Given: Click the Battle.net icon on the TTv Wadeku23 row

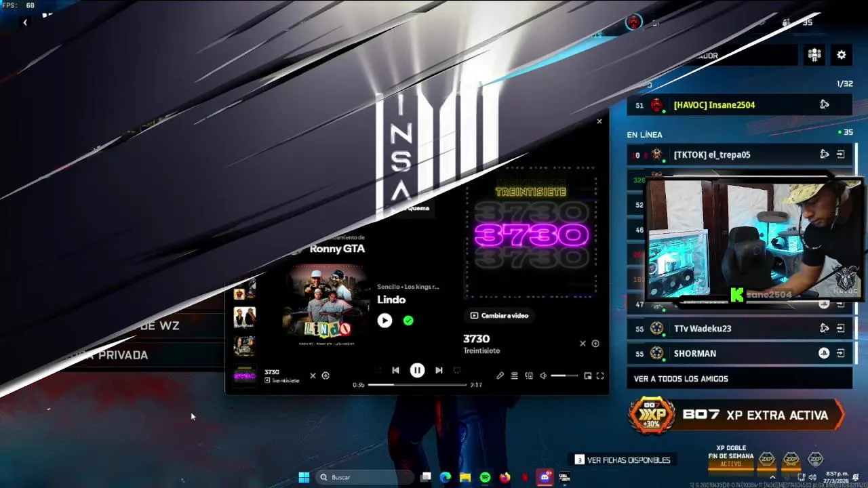Looking at the screenshot, I should click(x=824, y=328).
